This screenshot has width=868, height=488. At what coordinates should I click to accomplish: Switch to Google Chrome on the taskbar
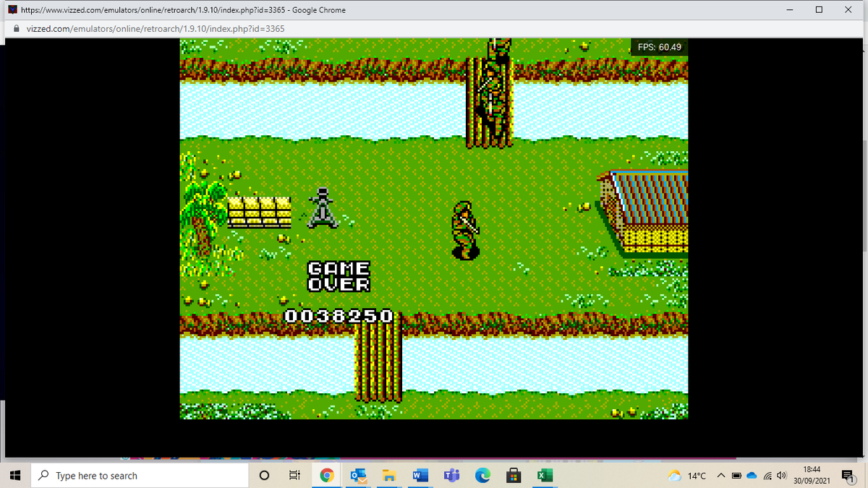(x=327, y=476)
